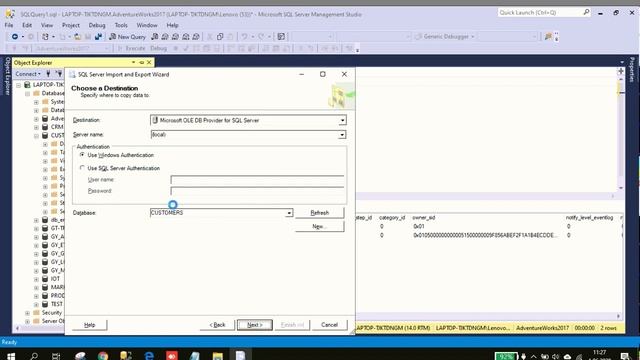The height and width of the screenshot is (360, 640).
Task: Open the View menu
Action: [47, 25]
